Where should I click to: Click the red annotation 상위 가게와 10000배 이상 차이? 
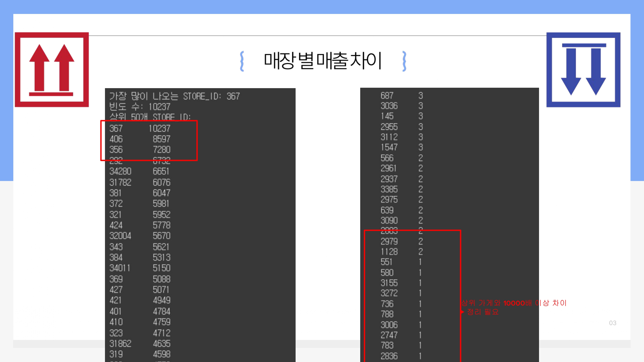point(514,303)
